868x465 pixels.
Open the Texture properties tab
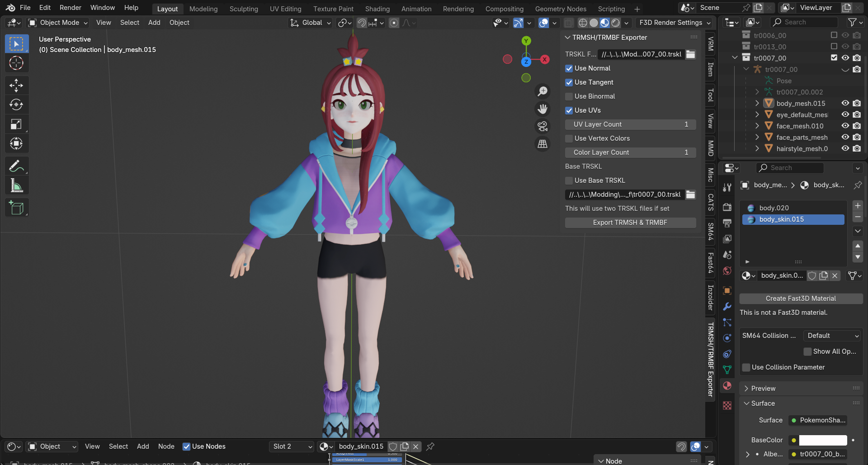pyautogui.click(x=727, y=406)
